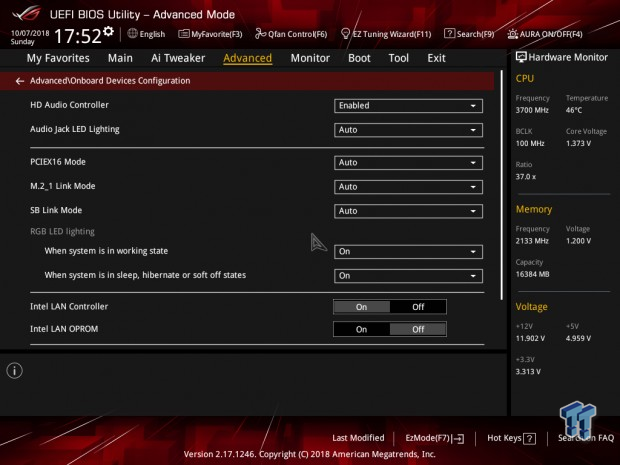Go to the Monitor tab
This screenshot has height=465, width=620.
point(310,58)
